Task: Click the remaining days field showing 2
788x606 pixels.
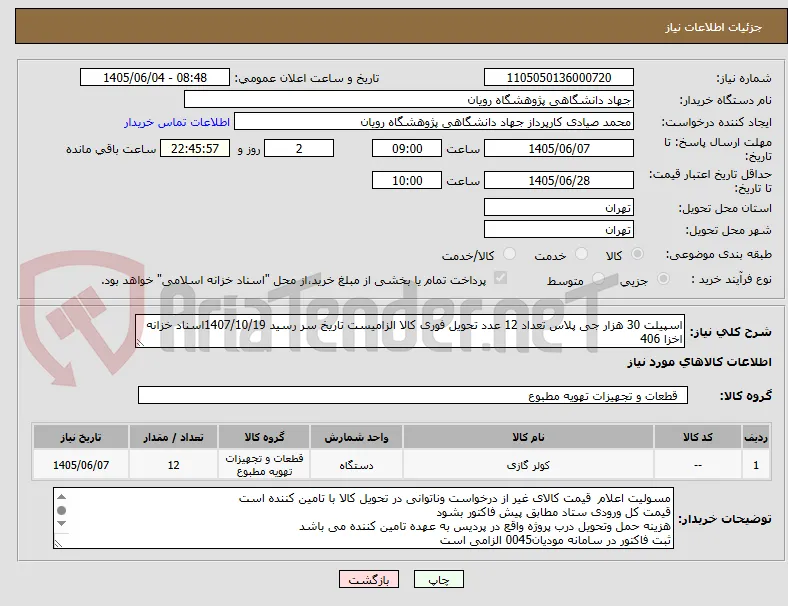Action: pyautogui.click(x=299, y=149)
